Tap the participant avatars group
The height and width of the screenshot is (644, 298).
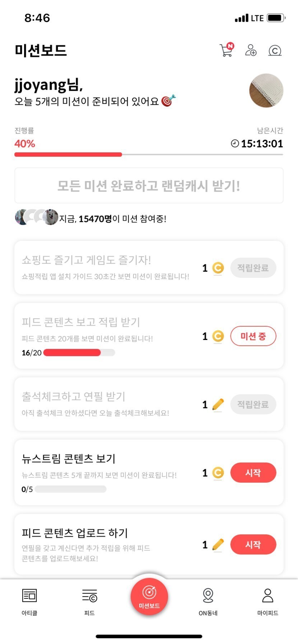point(36,217)
